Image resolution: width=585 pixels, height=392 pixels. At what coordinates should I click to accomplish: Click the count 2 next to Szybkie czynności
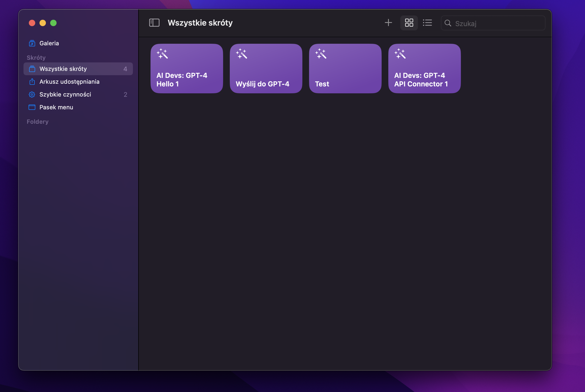[125, 95]
